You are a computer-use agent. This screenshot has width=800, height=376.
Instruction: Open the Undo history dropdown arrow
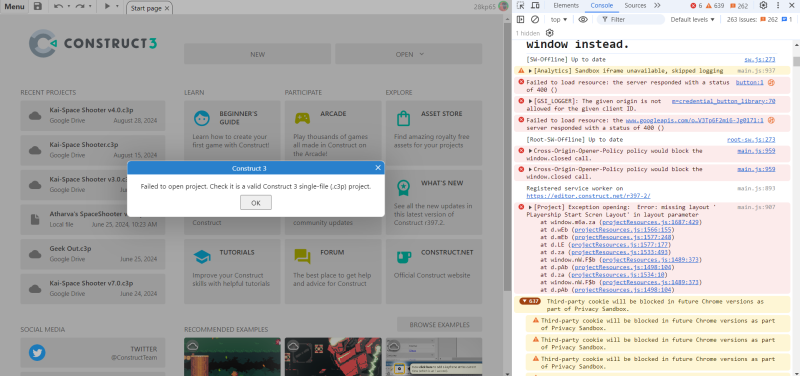click(x=69, y=7)
